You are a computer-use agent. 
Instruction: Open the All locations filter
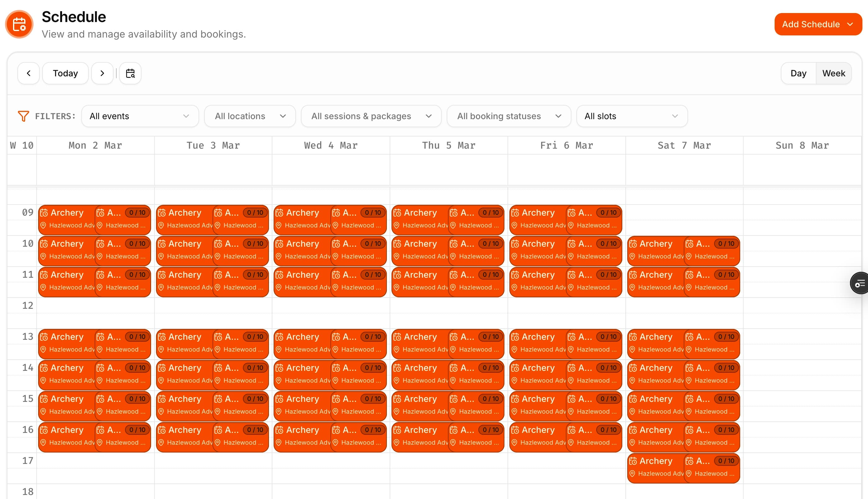click(x=250, y=116)
